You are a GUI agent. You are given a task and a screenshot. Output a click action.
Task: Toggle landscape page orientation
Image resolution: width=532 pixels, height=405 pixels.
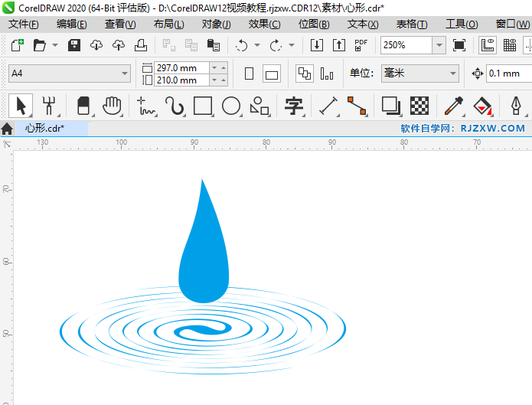click(x=272, y=74)
